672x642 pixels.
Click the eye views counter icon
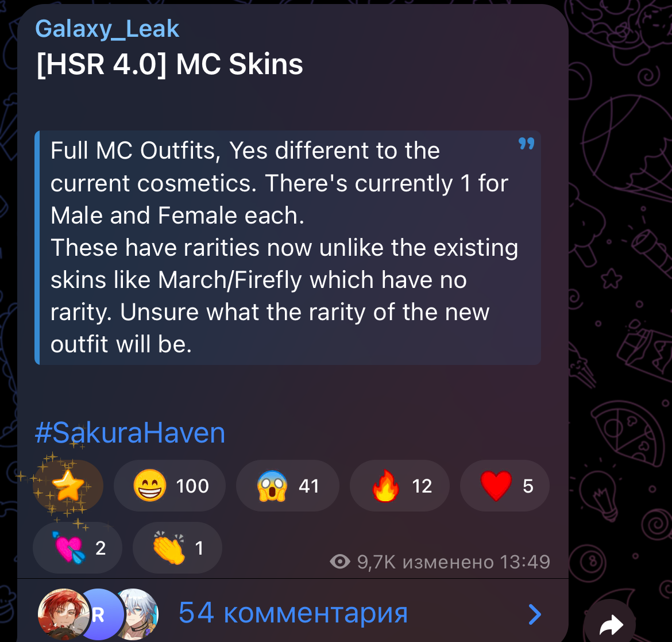(340, 562)
